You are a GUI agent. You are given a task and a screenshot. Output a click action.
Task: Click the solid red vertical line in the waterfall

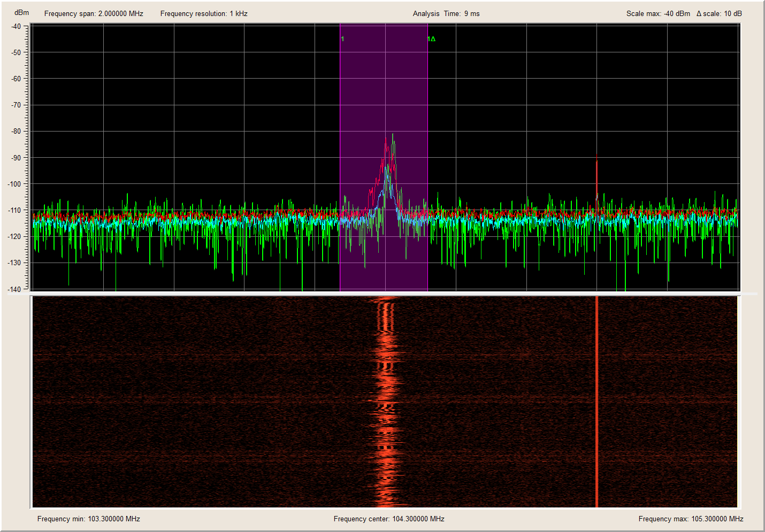[596, 401]
